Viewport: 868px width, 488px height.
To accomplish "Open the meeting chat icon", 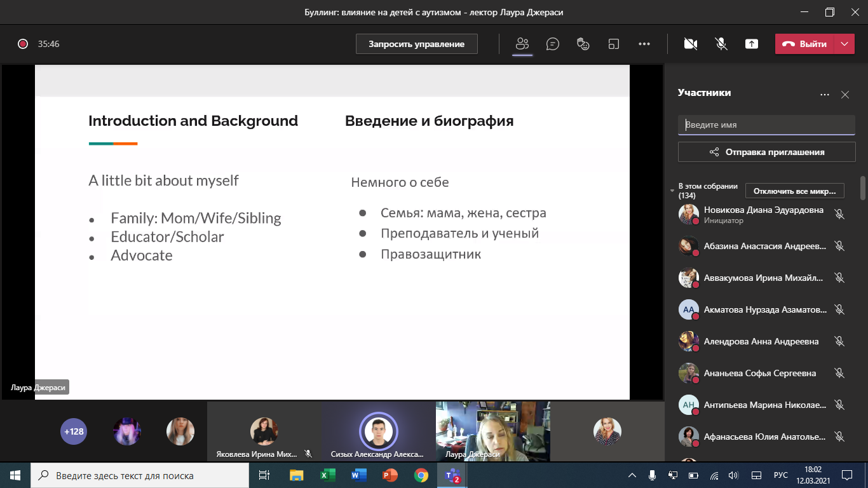I will click(553, 44).
